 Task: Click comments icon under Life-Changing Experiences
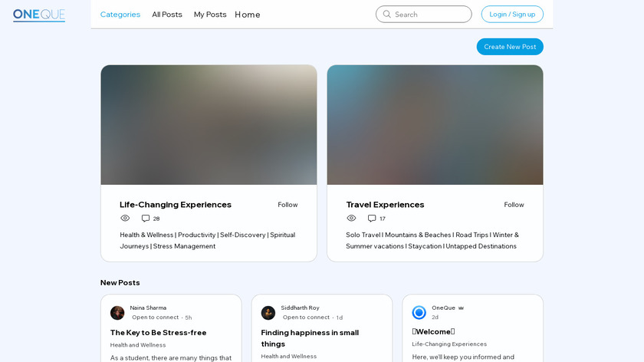click(146, 219)
